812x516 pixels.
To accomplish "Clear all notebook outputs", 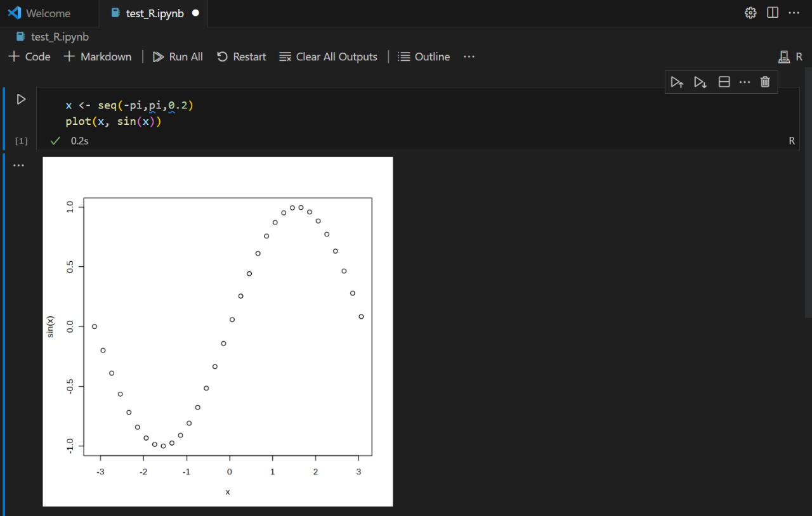I will [328, 56].
